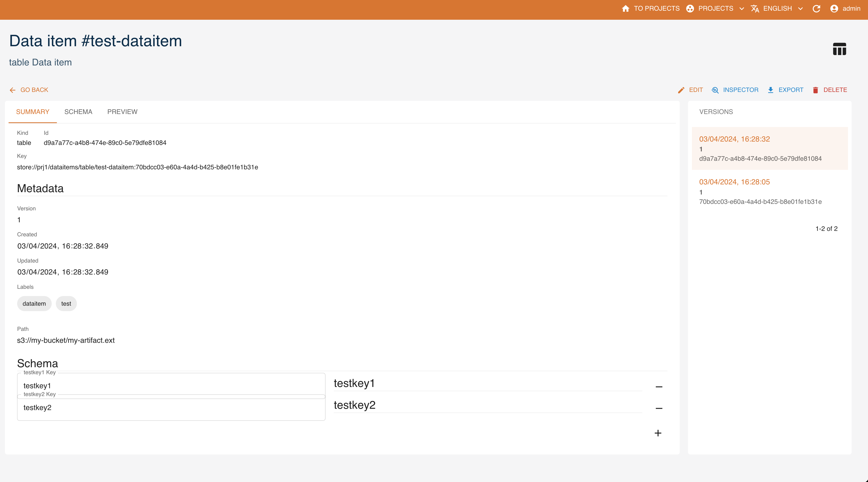This screenshot has width=868, height=482.
Task: Click the table data item icon
Action: point(839,49)
